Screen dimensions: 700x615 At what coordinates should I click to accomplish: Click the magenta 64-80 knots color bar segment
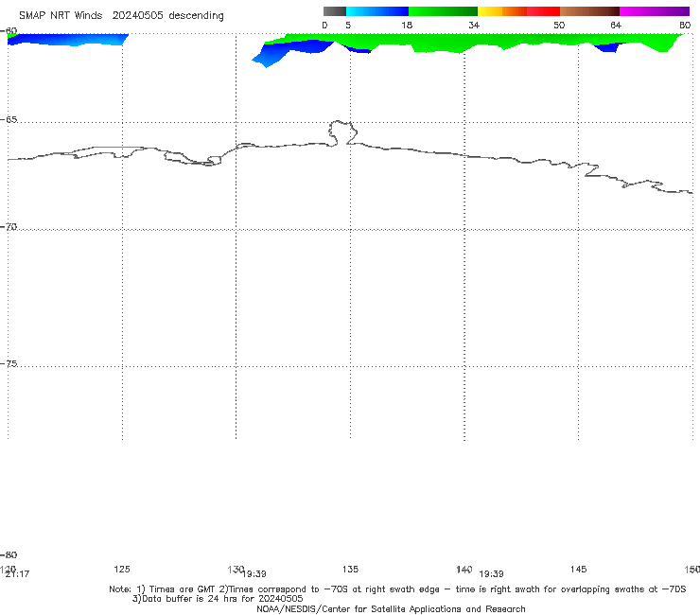point(655,11)
